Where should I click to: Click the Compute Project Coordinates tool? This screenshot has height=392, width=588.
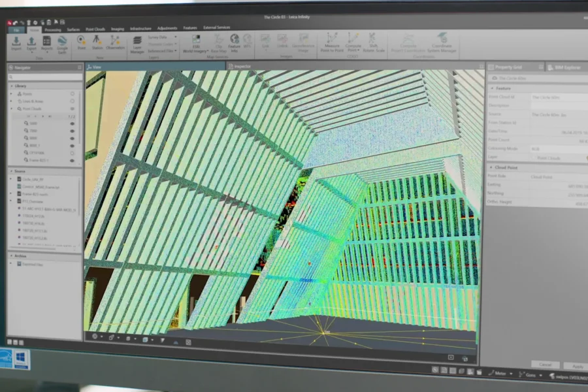408,42
